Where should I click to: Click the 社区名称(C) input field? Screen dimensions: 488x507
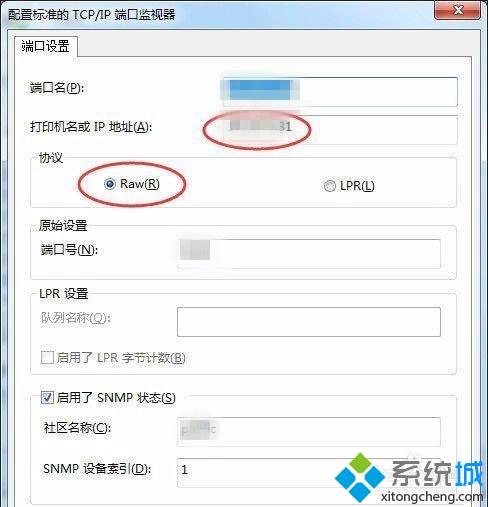pyautogui.click(x=309, y=432)
